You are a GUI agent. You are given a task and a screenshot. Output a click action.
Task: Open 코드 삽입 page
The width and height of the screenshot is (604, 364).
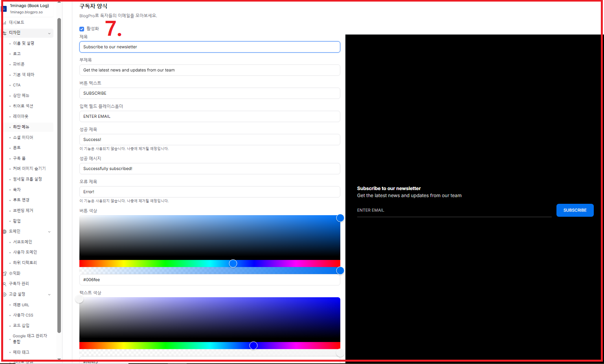(x=21, y=326)
